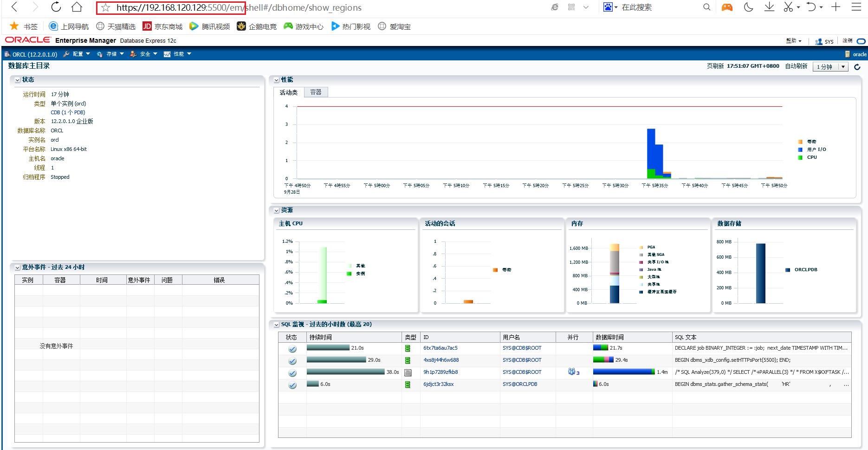Click status checkmark icon for 21.0s row

pos(292,348)
